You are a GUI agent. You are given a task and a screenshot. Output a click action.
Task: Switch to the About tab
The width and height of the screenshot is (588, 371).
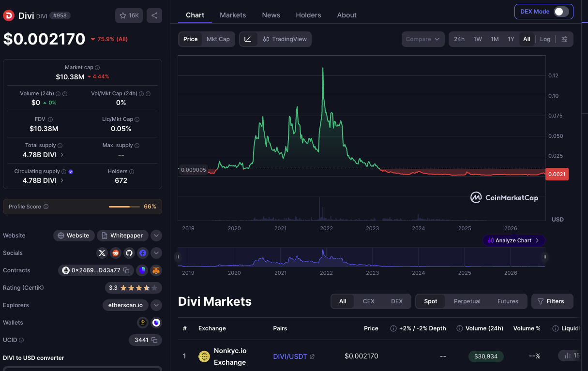(347, 15)
